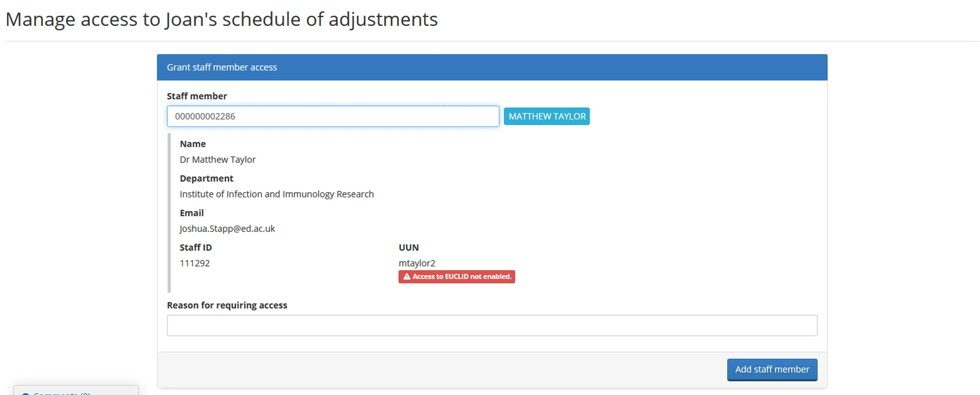
Task: Click the comment bubble icon beside Comments
Action: [x=25, y=394]
